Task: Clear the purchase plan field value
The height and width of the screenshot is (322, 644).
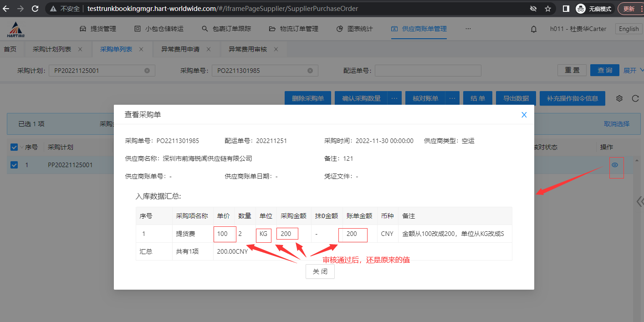Action: coord(147,71)
